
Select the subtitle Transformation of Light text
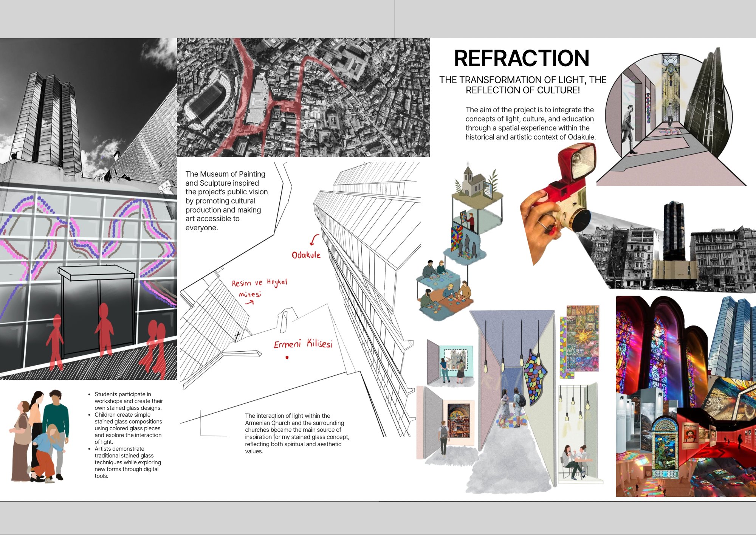523,85
